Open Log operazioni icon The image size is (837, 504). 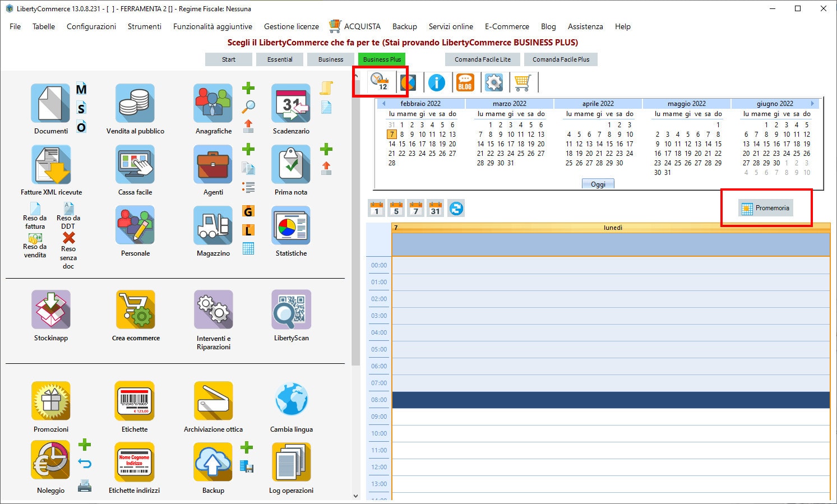point(291,462)
